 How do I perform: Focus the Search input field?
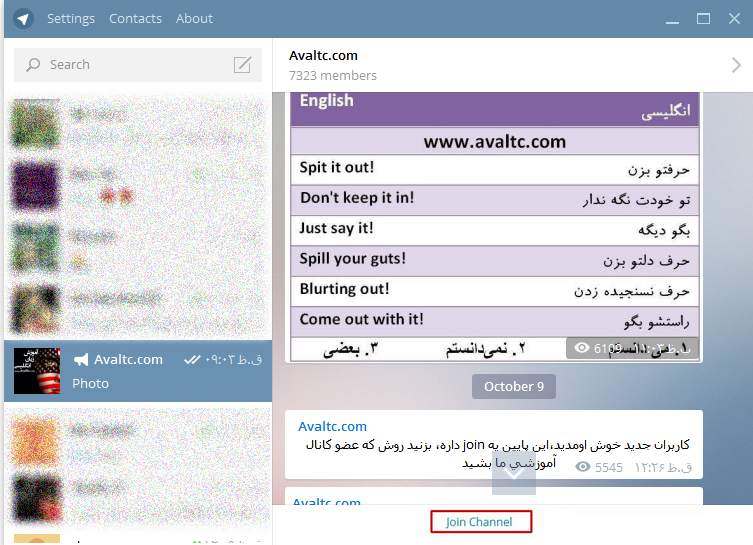[138, 65]
